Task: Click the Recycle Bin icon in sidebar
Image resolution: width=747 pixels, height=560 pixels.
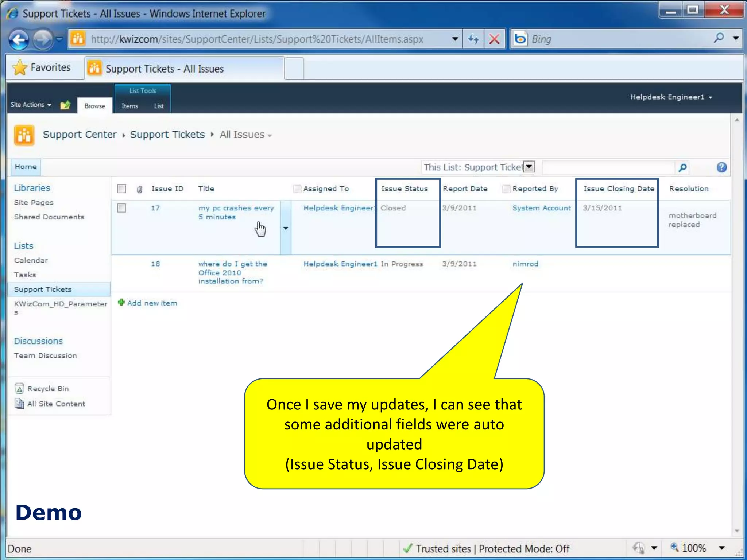Action: tap(19, 388)
